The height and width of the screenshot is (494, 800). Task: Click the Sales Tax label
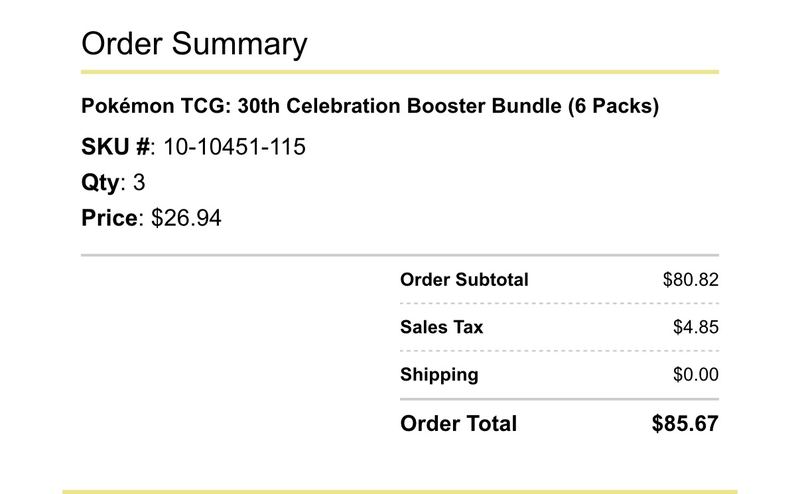[441, 327]
